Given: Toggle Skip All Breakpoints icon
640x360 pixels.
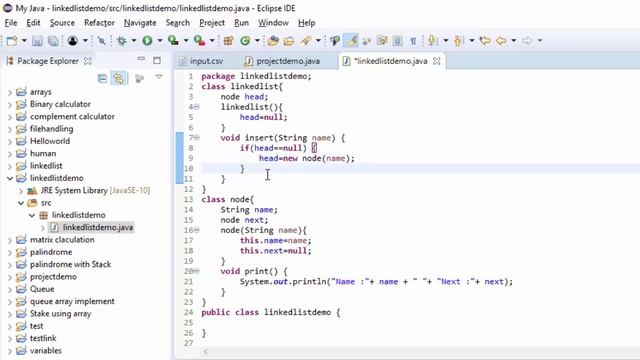Looking at the screenshot, I should 102,40.
